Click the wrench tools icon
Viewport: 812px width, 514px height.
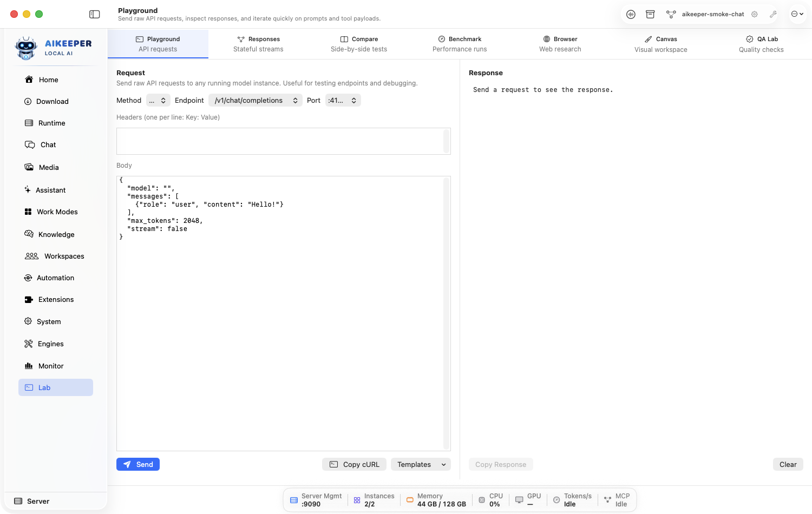tap(773, 14)
